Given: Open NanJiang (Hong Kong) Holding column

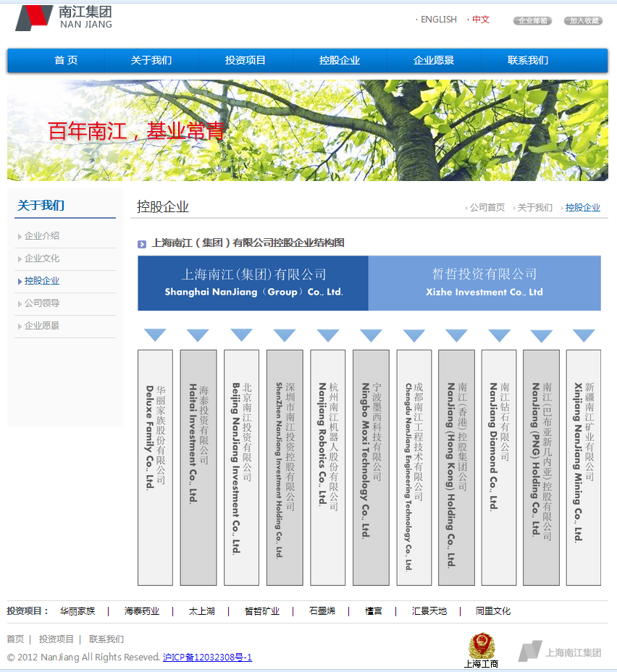Looking at the screenshot, I should pos(456,468).
